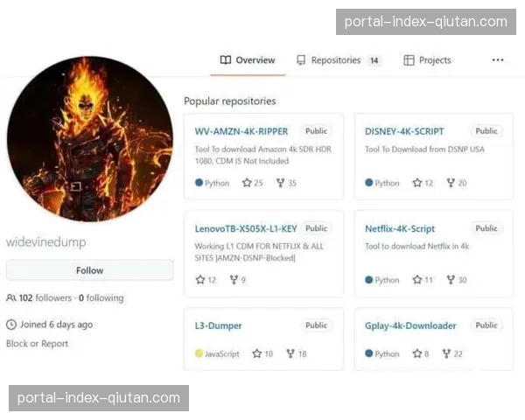
Task: Click the star icon on Gplay-4k-Downloader
Action: tap(417, 353)
